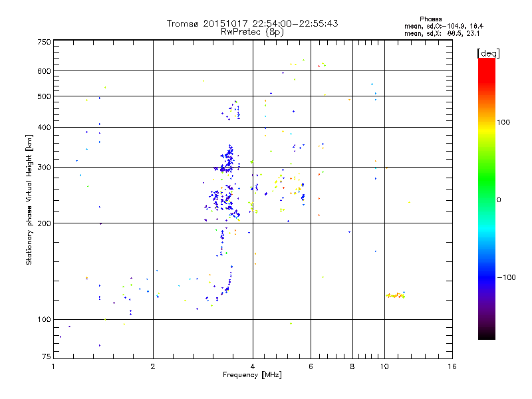532x399 pixels.
Task: Click the y-axis tick label "300"
Action: [x=44, y=167]
